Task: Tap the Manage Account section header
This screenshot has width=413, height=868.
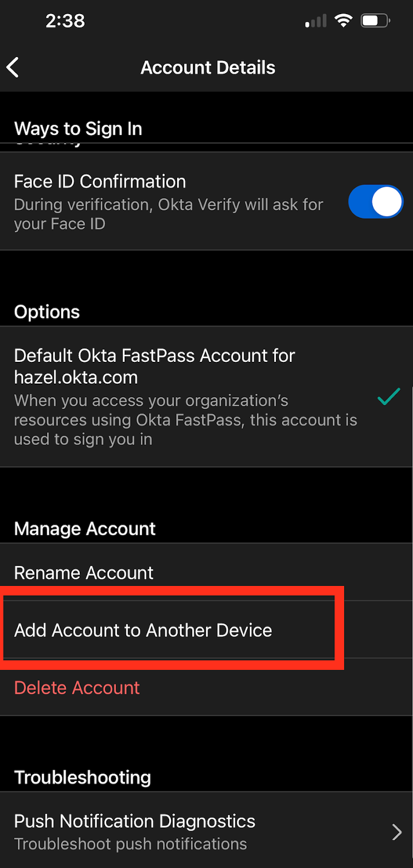Action: 85,529
